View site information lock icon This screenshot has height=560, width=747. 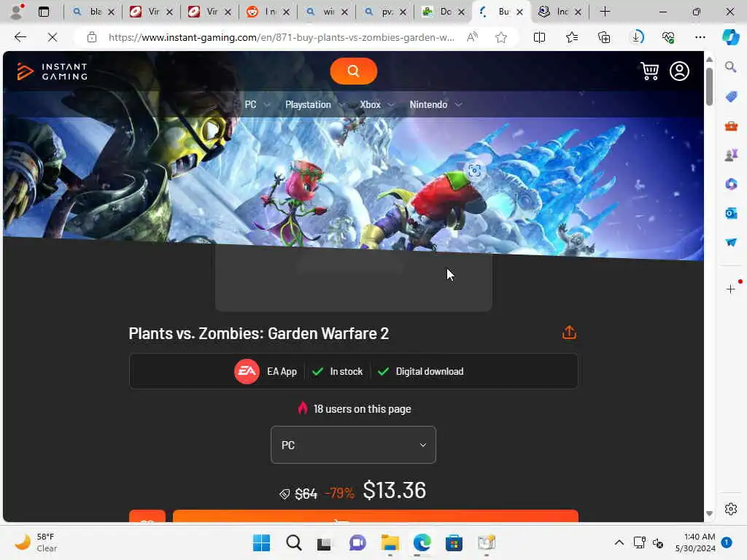tap(92, 37)
